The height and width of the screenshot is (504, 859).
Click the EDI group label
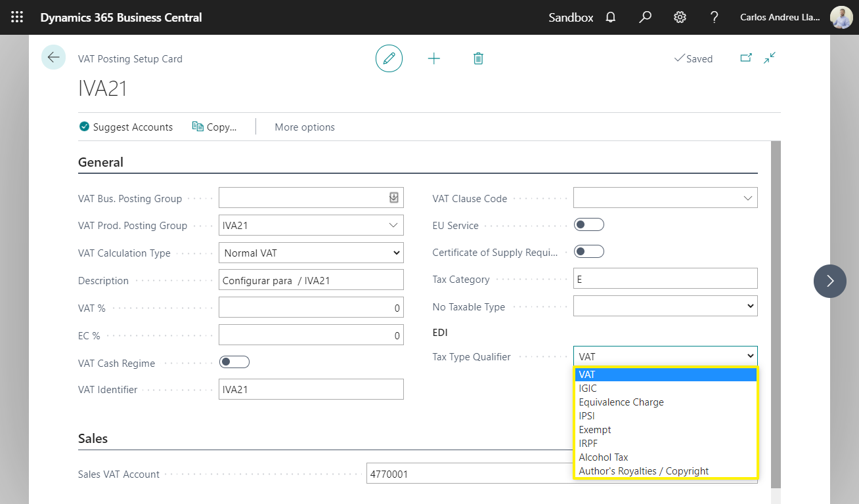440,332
